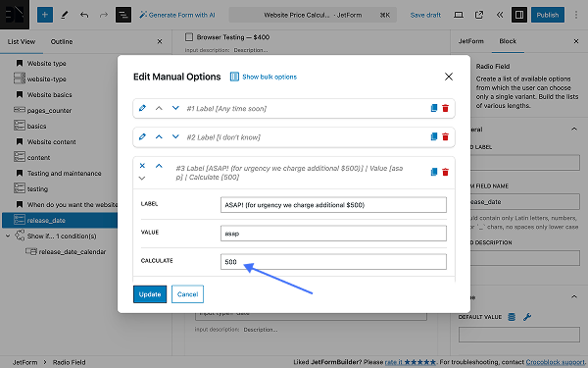Edit option #2 I don't know pencil icon
This screenshot has width=588, height=368.
pos(142,136)
